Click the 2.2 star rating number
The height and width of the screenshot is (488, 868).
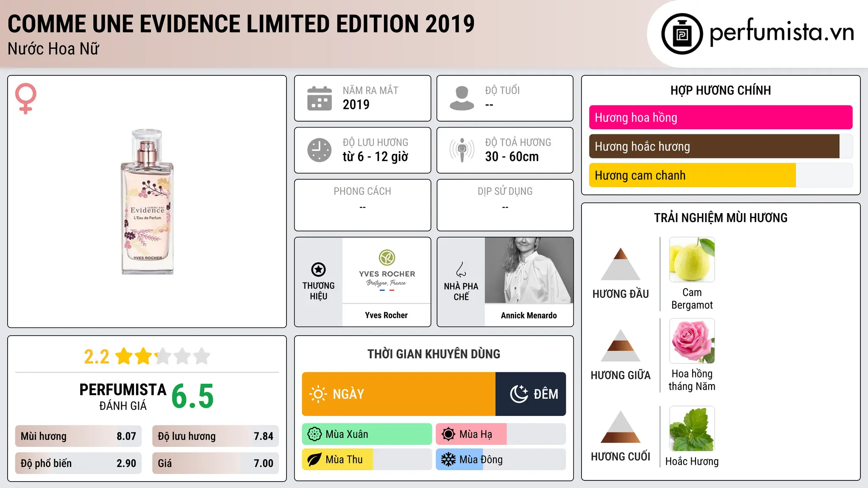pos(97,357)
